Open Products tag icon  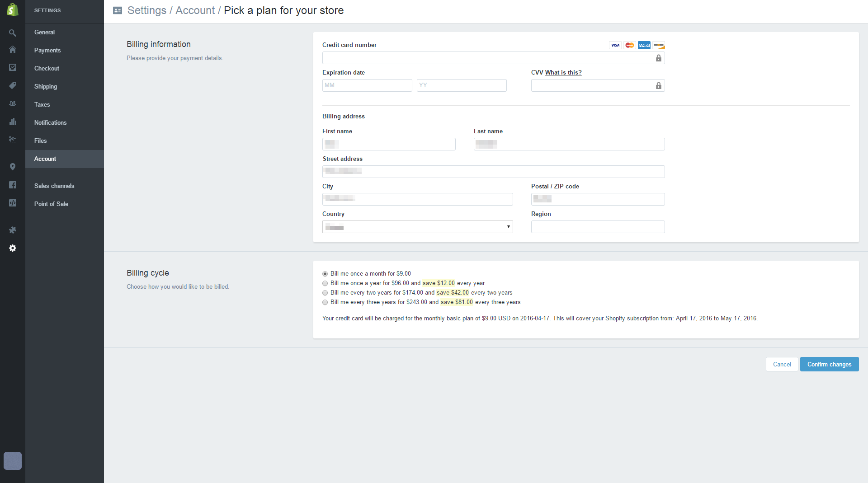pyautogui.click(x=13, y=85)
